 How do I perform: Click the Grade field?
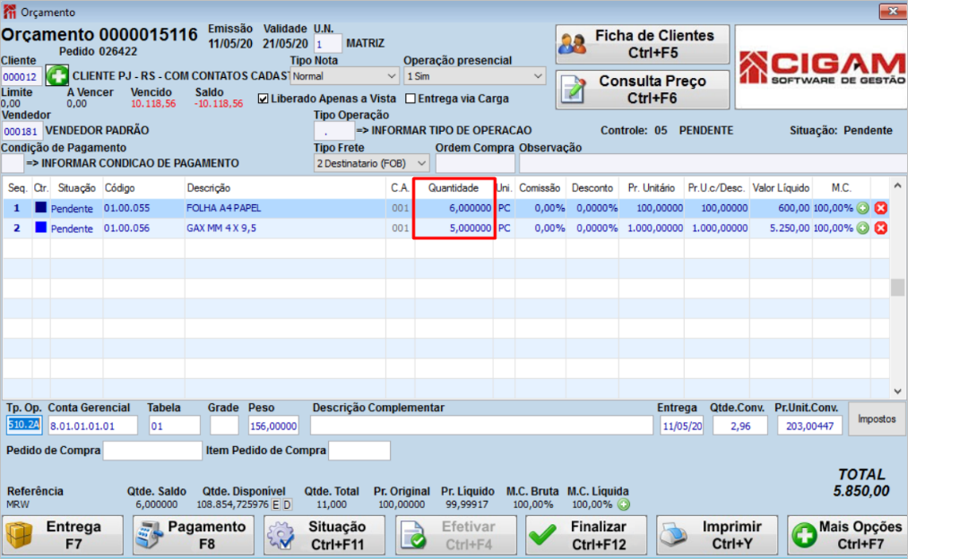tap(224, 426)
